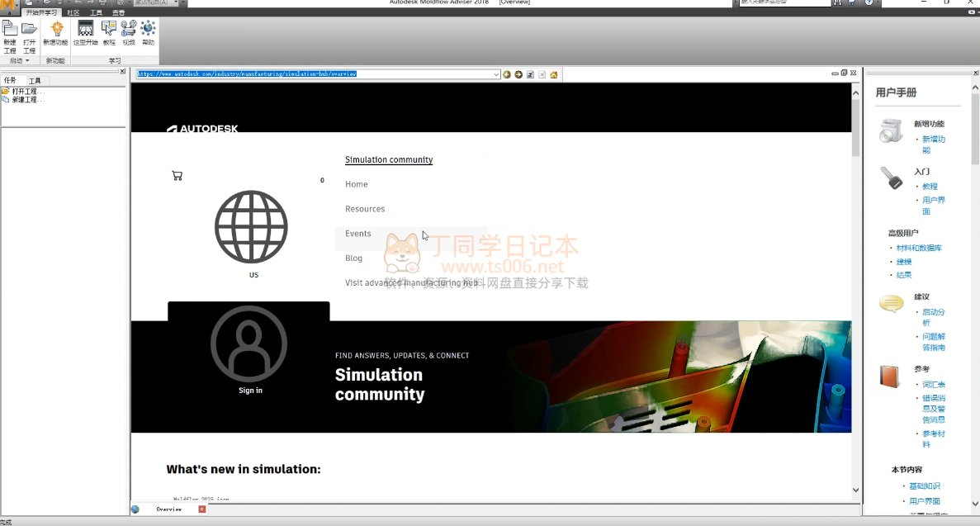The width and height of the screenshot is (980, 526).
Task: Close the Overview document tab
Action: (202, 509)
